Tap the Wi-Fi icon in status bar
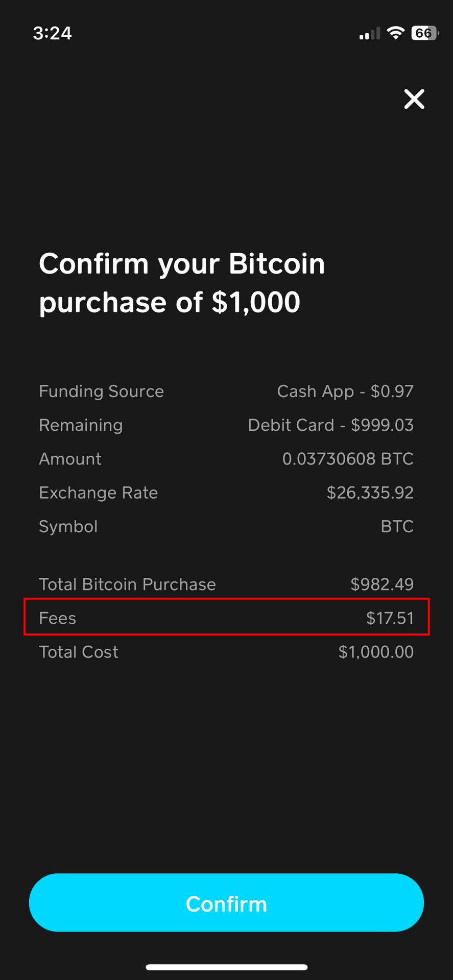Viewport: 453px width, 980px height. 395,33
